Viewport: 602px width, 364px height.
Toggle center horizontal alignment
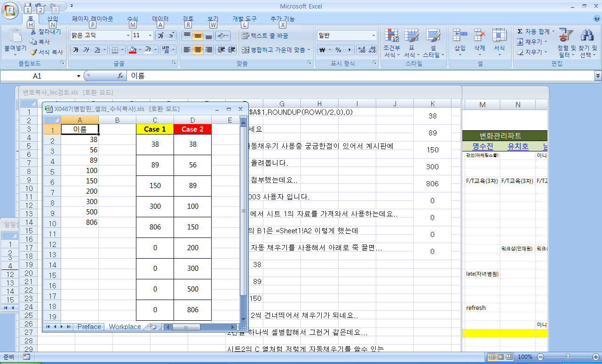click(198, 50)
